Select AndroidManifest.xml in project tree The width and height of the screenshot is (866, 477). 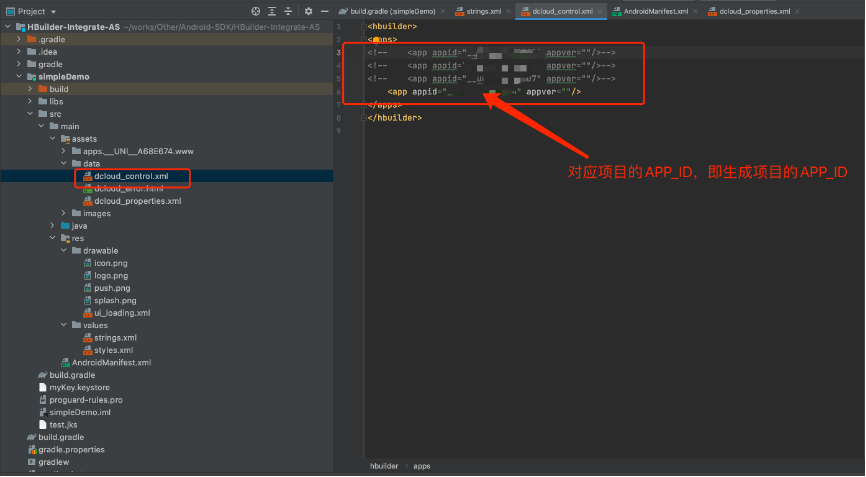pos(111,362)
